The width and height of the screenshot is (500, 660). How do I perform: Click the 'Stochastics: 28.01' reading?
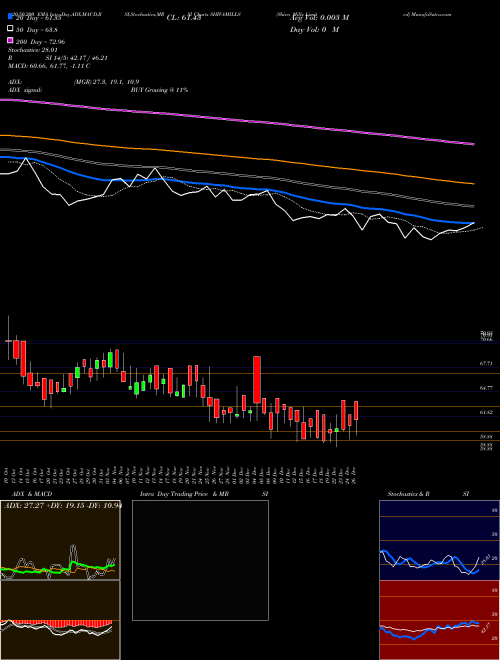[x=33, y=50]
